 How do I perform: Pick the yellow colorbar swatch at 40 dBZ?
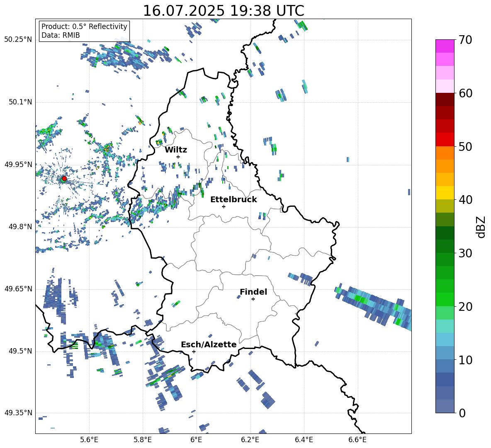[x=445, y=193]
